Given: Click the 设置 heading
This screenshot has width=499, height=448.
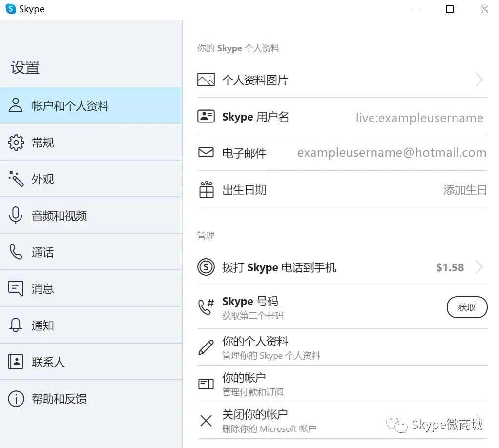Looking at the screenshot, I should click(25, 67).
